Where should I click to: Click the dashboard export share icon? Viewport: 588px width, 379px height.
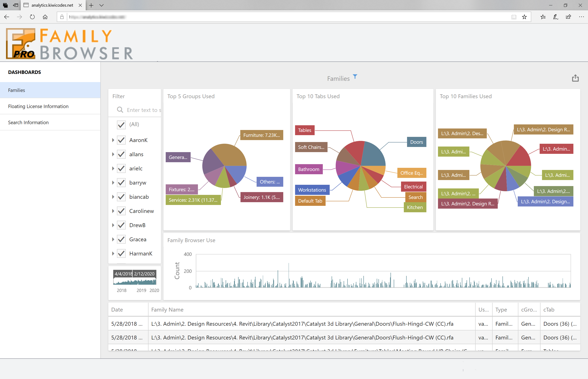tap(575, 78)
